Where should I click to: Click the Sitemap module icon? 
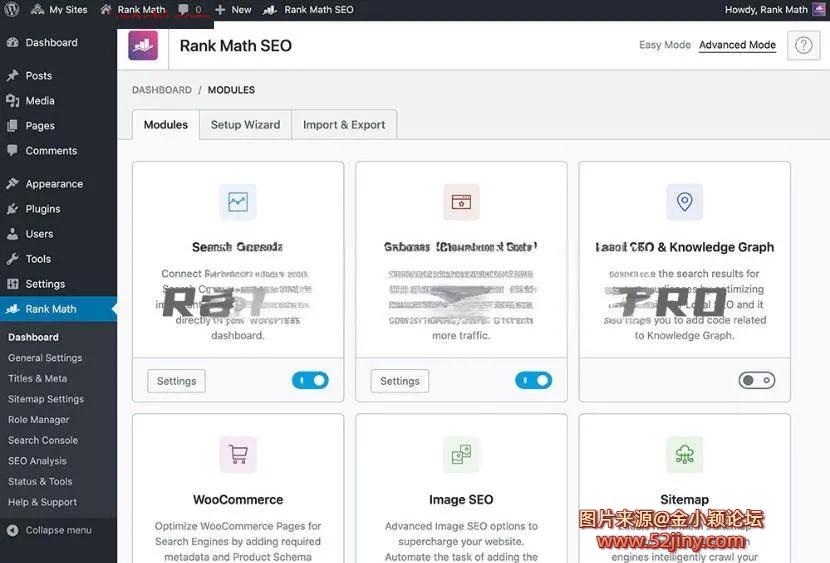[x=684, y=454]
